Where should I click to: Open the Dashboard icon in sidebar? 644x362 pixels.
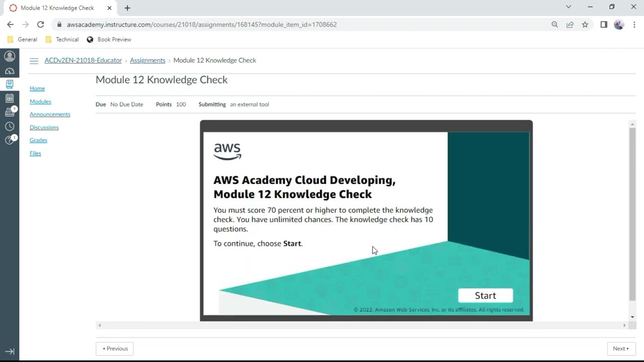click(x=10, y=71)
